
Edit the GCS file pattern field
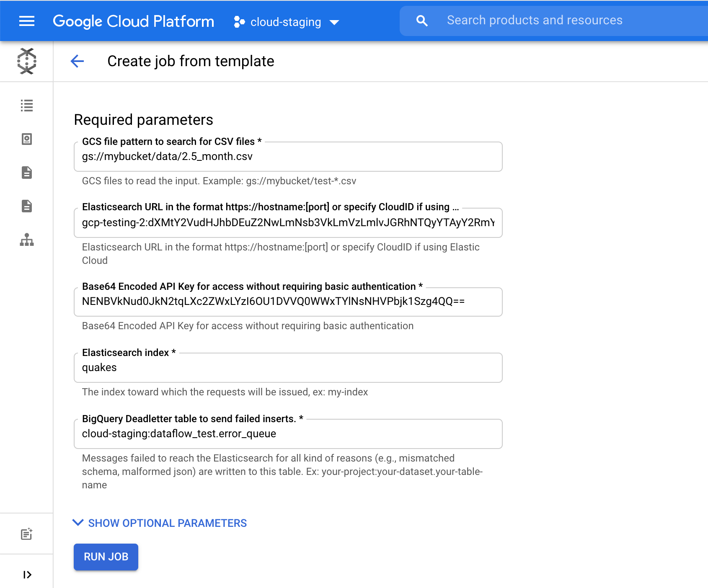(288, 157)
